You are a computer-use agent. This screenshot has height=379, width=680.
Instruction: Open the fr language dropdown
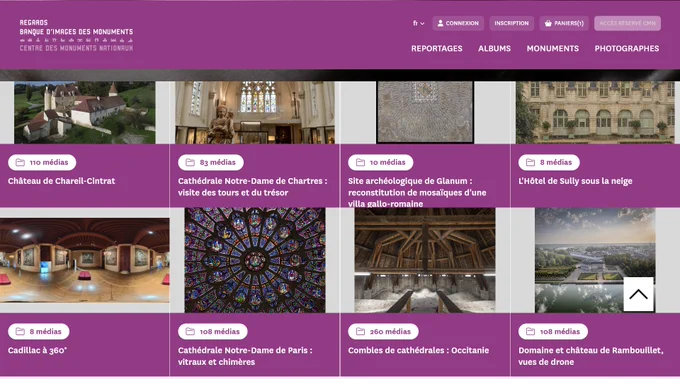418,23
